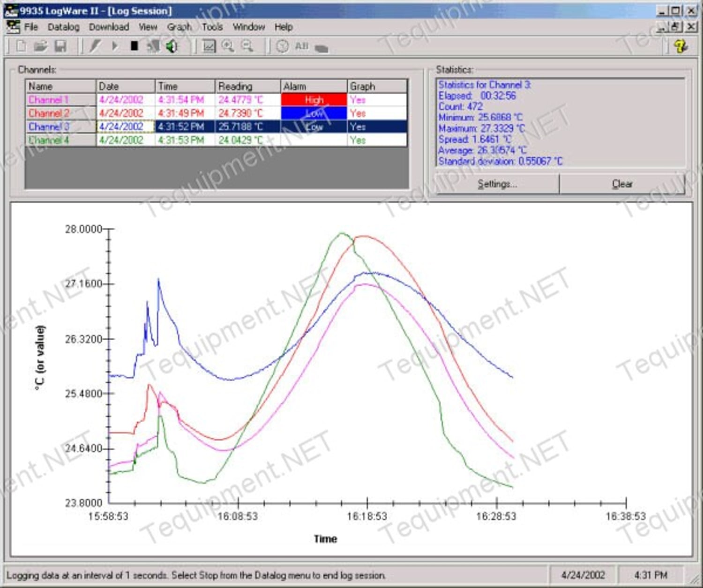Image resolution: width=703 pixels, height=588 pixels.
Task: Click the 16:18:53 time axis label
Action: coord(366,516)
